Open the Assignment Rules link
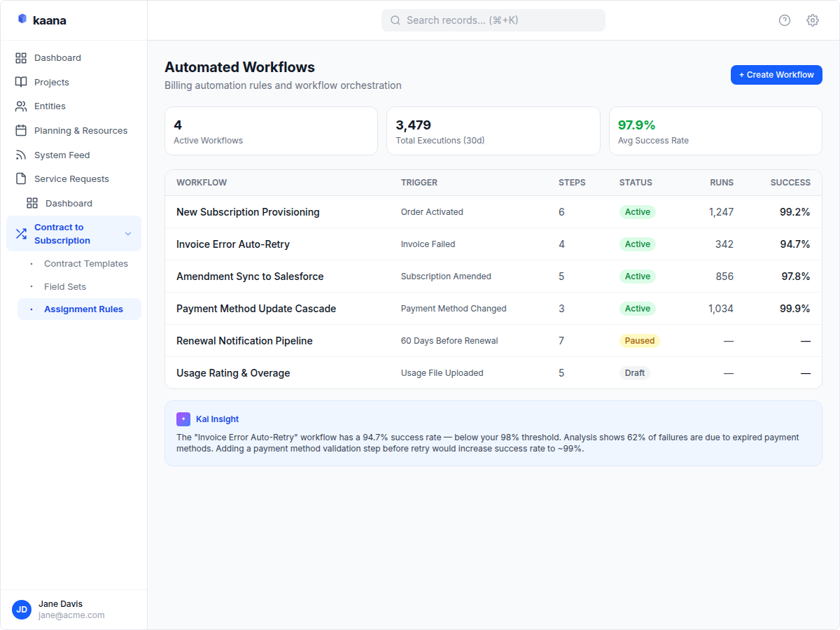 [83, 309]
